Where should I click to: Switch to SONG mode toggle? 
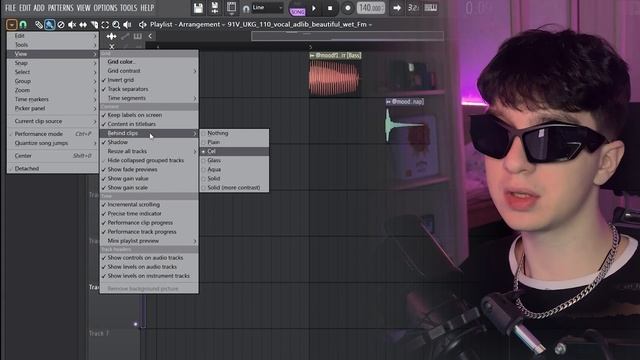click(x=297, y=11)
